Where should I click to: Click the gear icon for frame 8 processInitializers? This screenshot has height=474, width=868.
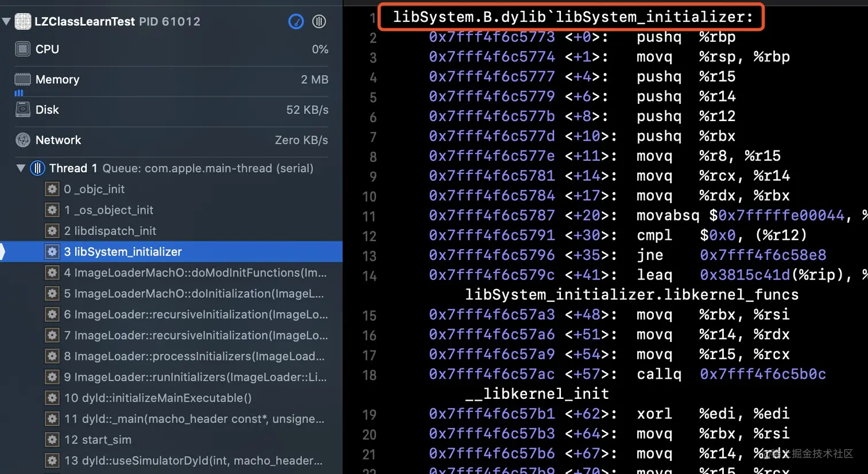point(52,356)
